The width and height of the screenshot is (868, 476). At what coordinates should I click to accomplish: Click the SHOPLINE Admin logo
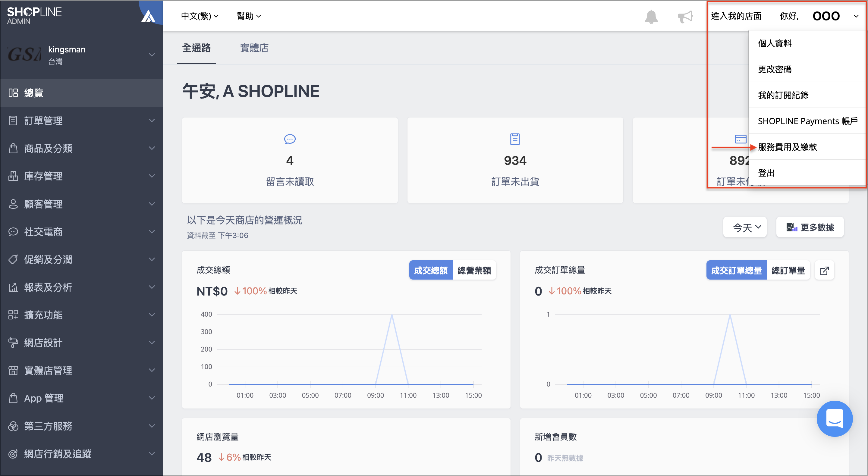click(34, 15)
